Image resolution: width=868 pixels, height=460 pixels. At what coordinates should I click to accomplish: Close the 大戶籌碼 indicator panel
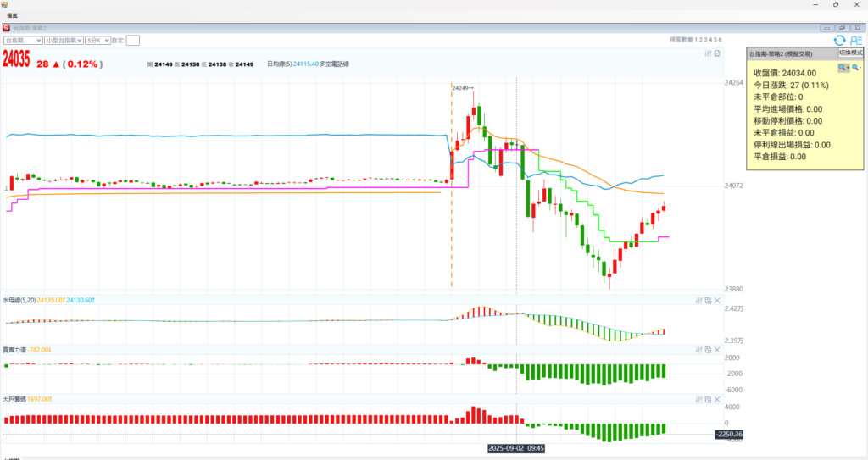[x=717, y=398]
